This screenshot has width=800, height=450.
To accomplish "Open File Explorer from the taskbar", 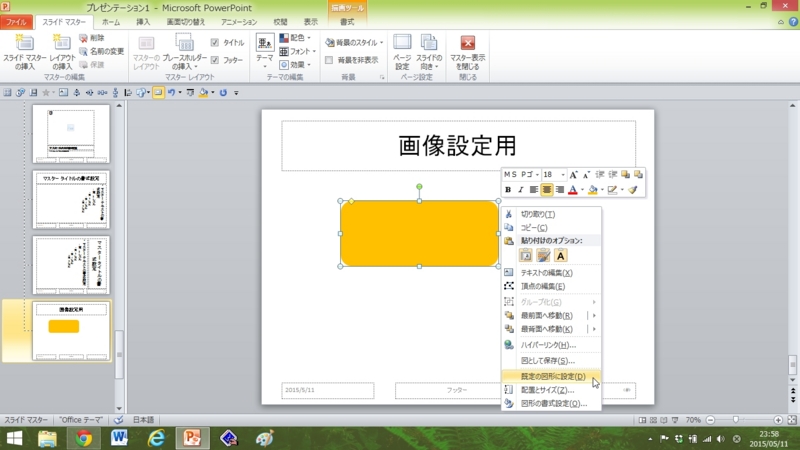I will pos(47,438).
